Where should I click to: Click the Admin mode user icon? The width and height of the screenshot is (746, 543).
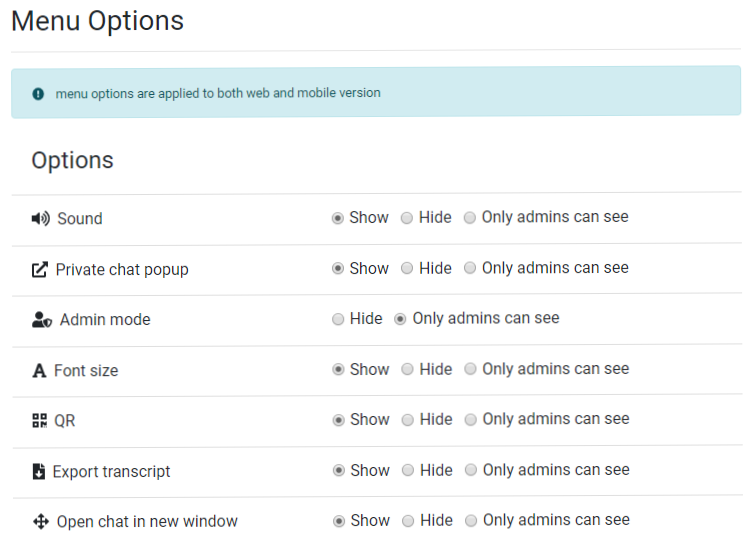(x=42, y=320)
